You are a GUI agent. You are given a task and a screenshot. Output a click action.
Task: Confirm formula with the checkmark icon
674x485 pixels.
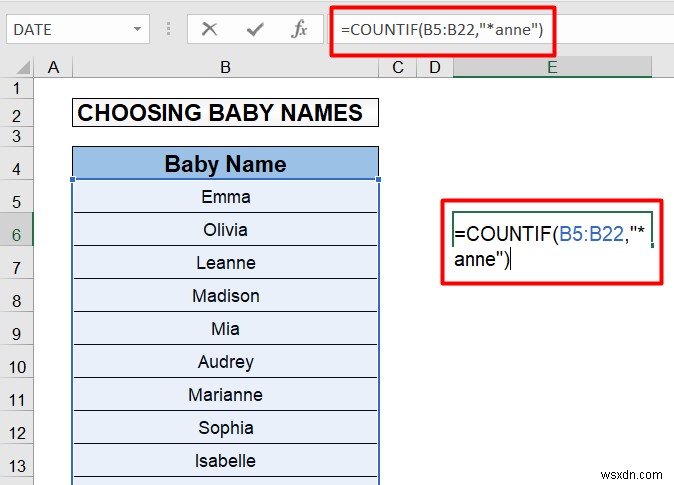(255, 29)
